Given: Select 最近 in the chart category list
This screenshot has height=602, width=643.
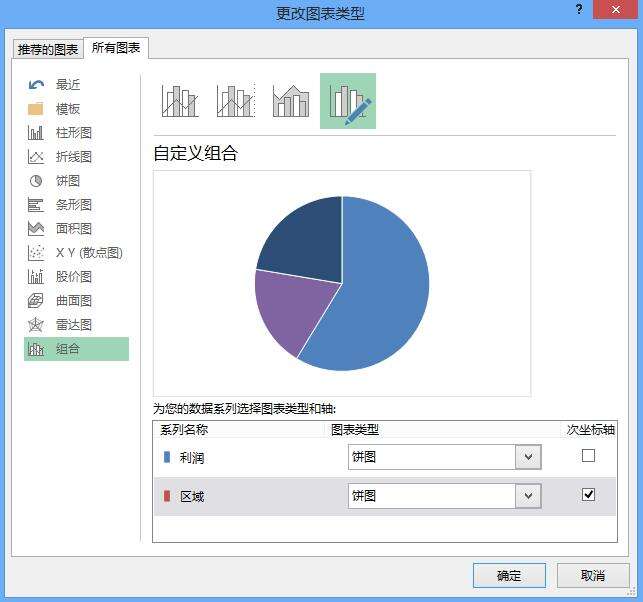Looking at the screenshot, I should tap(68, 85).
